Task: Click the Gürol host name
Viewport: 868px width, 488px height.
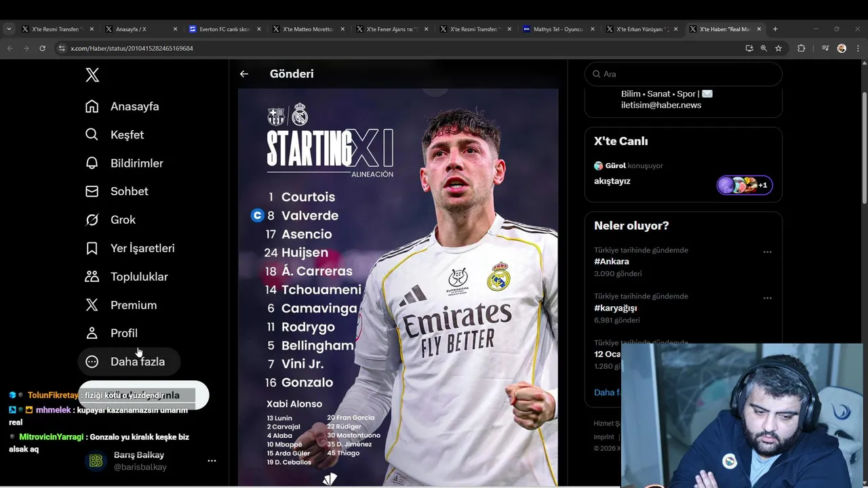Action: point(616,165)
